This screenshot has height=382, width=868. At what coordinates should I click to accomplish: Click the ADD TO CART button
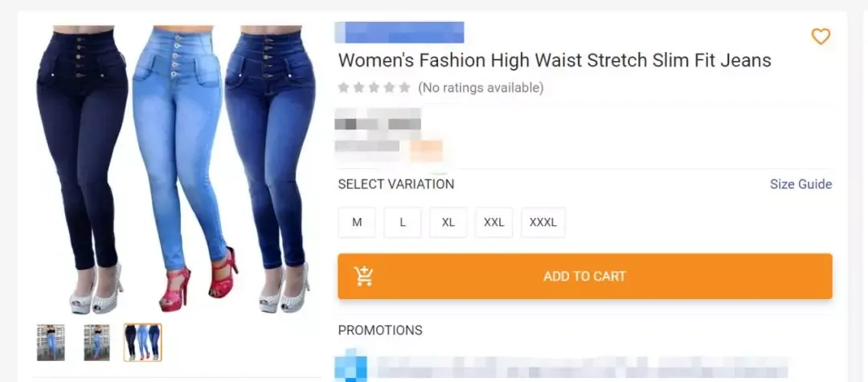pos(585,277)
